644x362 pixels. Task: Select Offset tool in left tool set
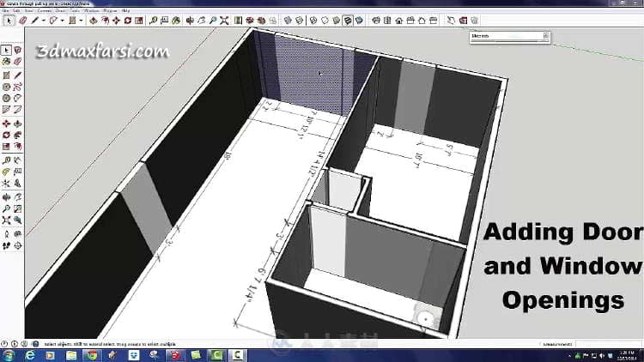18,147
